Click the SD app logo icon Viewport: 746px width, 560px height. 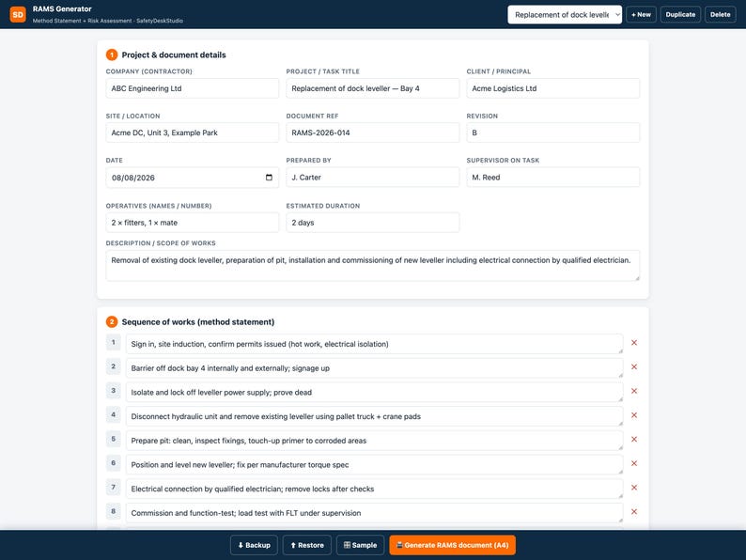(x=18, y=14)
